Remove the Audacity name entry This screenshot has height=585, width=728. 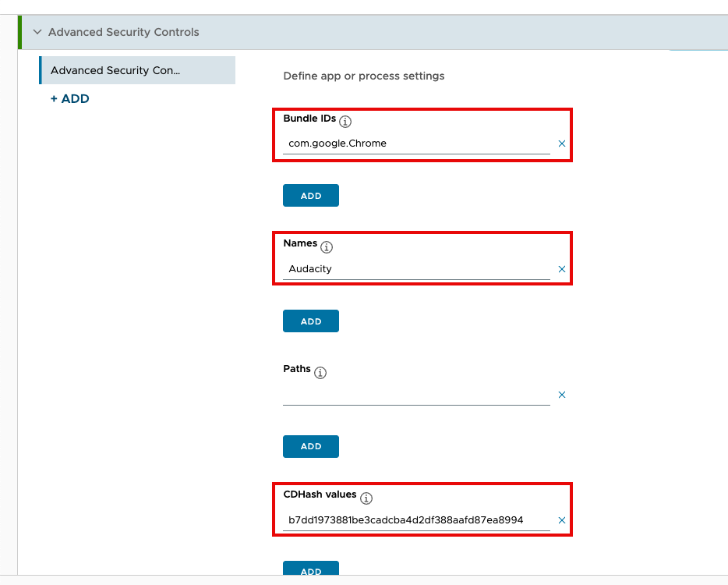click(x=562, y=269)
